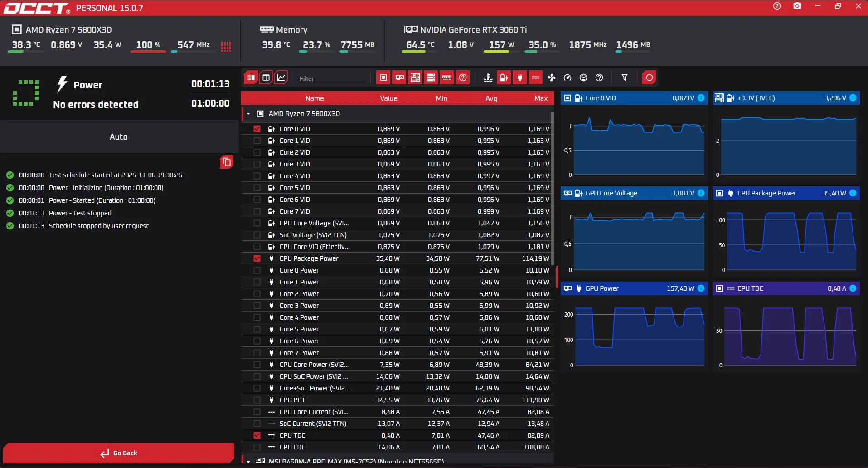Click the sensor Filter text field

[332, 78]
